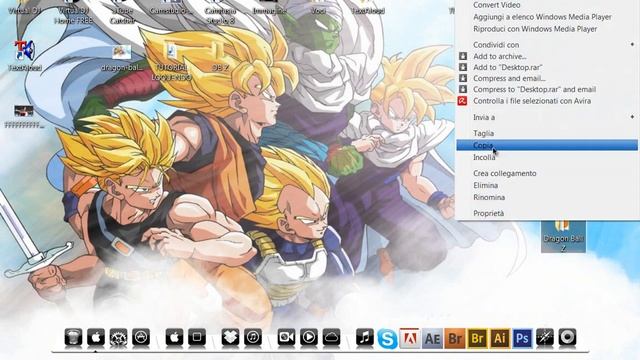Open the Dropbox dock icon
The height and width of the screenshot is (360, 640).
pos(230,338)
